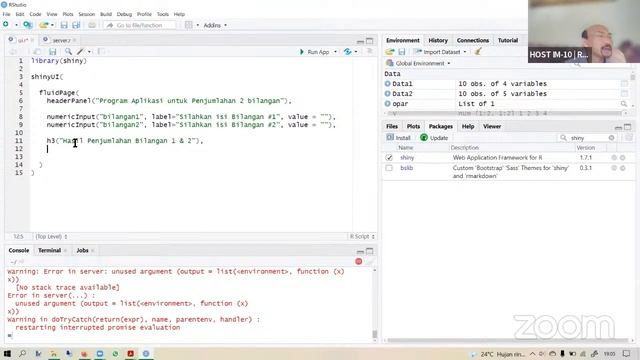Uncheck the shiny package checkbox
The image size is (640, 360).
pos(389,158)
